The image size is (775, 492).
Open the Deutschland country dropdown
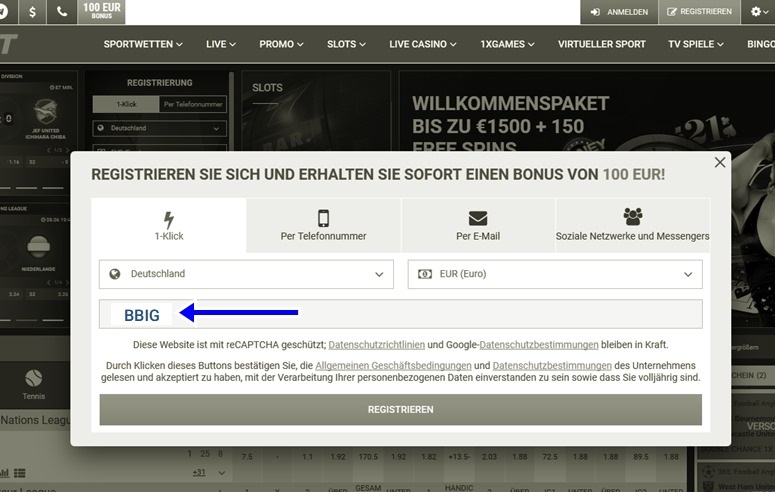tap(246, 274)
